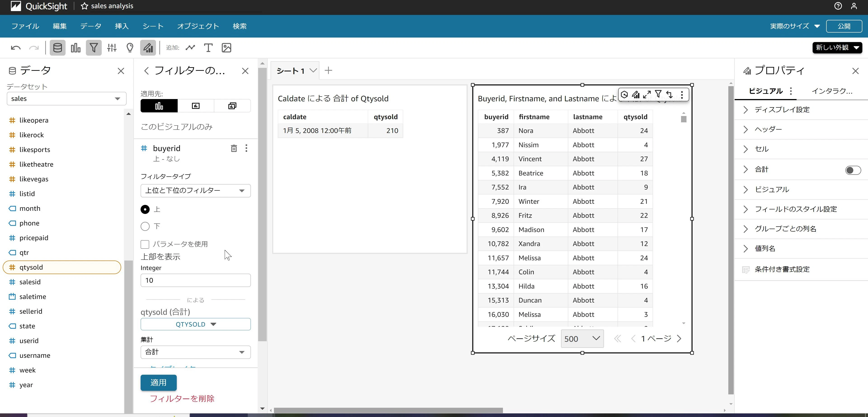The height and width of the screenshot is (417, 868).
Task: Select the filter funnel toolbar icon
Action: click(94, 47)
